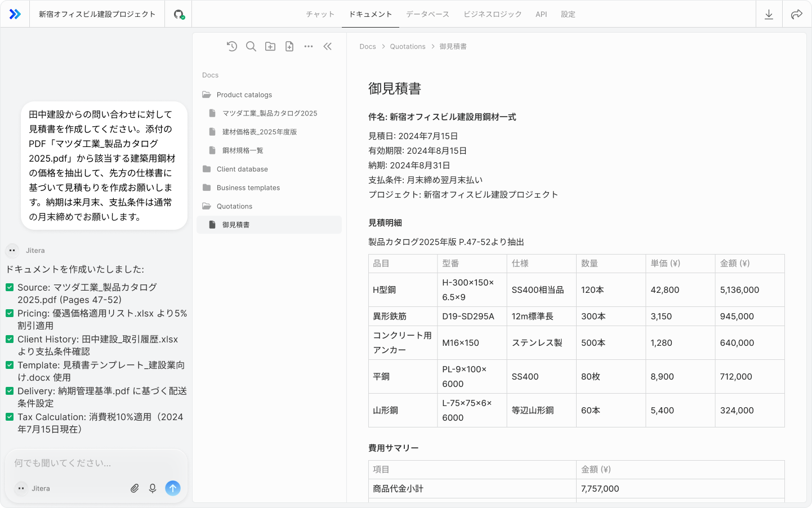
Task: Switch to the データベース tab
Action: coord(427,14)
